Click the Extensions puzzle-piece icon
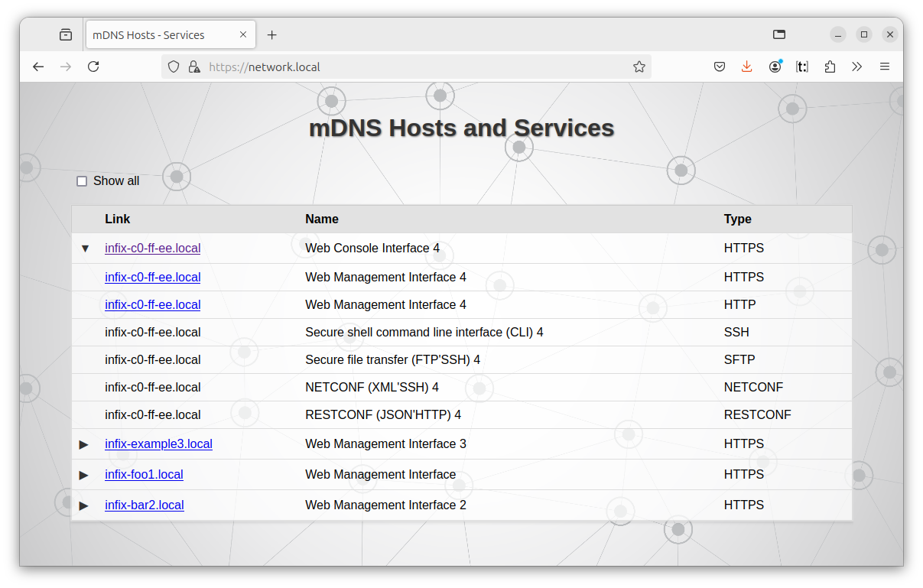This screenshot has height=588, width=923. coord(830,67)
